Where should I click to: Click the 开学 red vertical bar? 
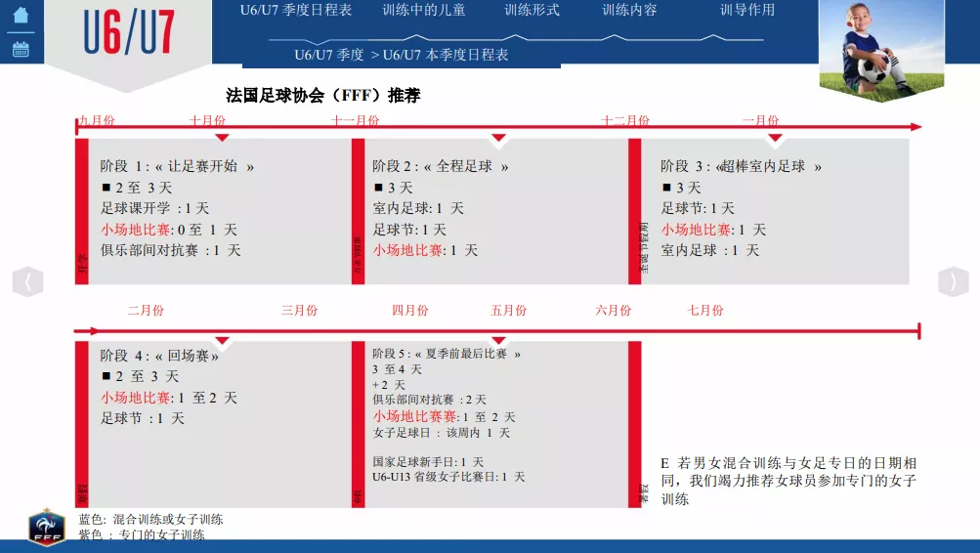(x=82, y=211)
